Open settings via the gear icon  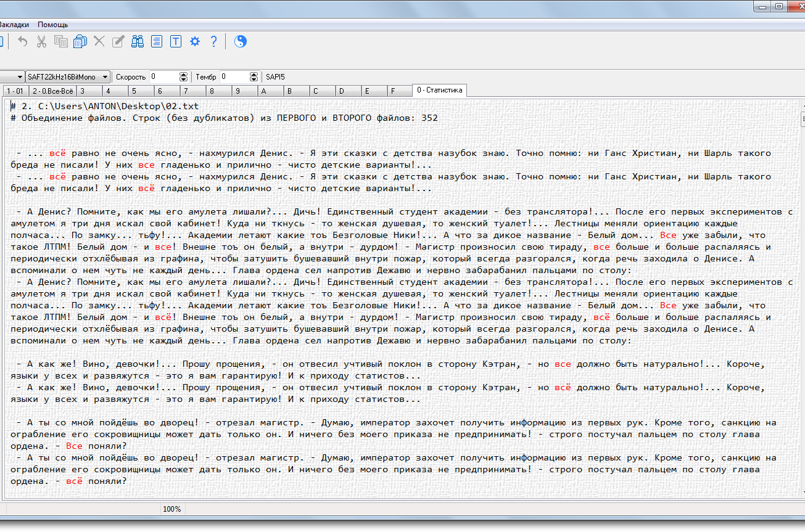pyautogui.click(x=195, y=41)
